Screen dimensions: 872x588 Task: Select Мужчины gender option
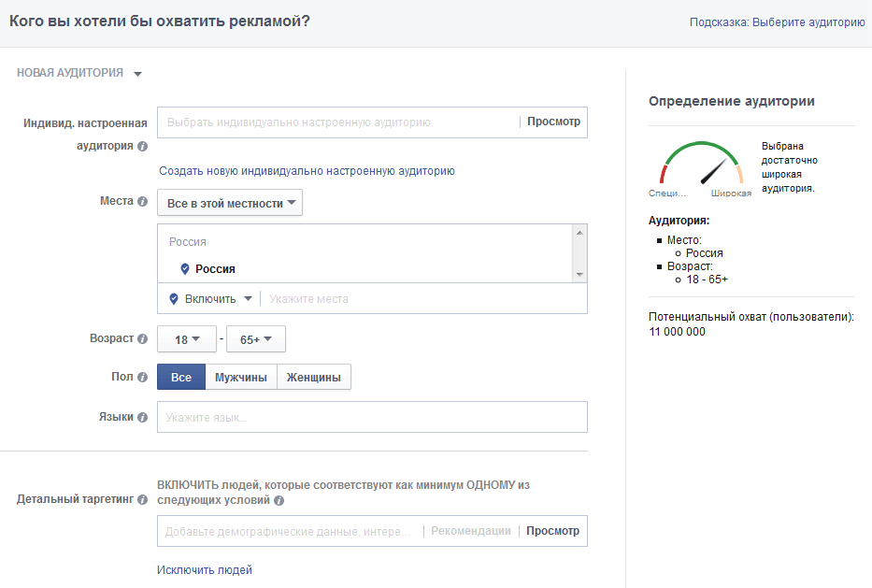pos(241,378)
